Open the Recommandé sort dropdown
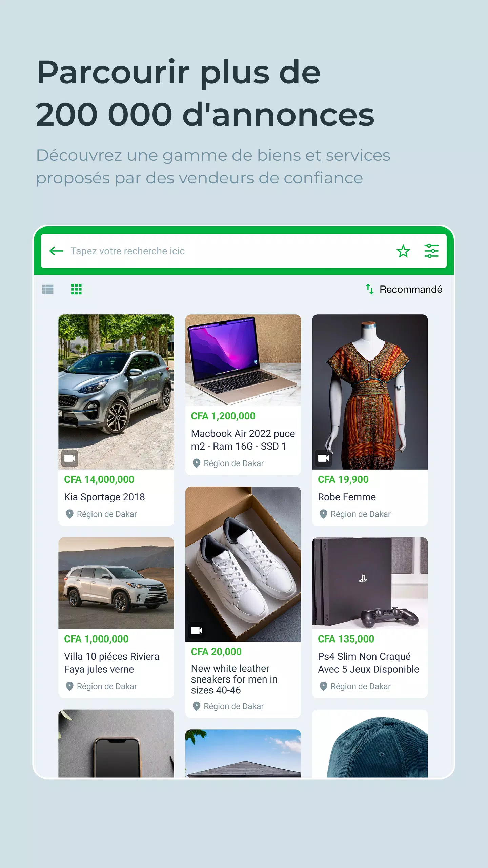This screenshot has height=868, width=488. point(404,289)
